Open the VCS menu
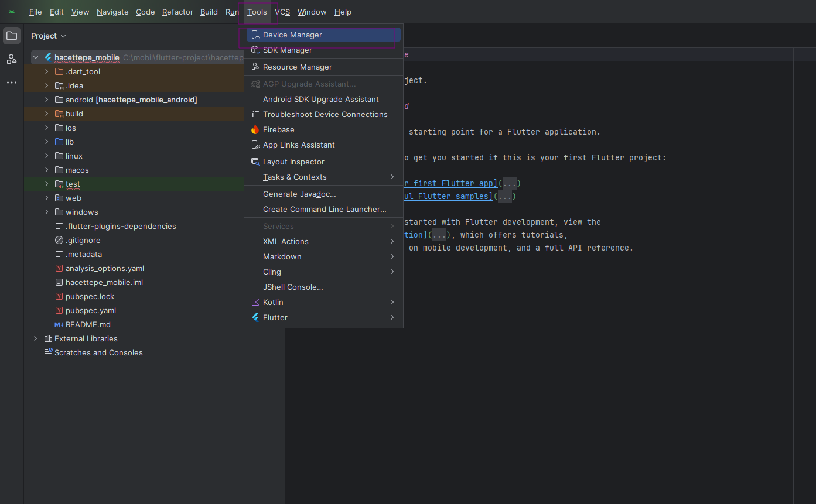Screen dimensions: 816x504 pyautogui.click(x=282, y=12)
